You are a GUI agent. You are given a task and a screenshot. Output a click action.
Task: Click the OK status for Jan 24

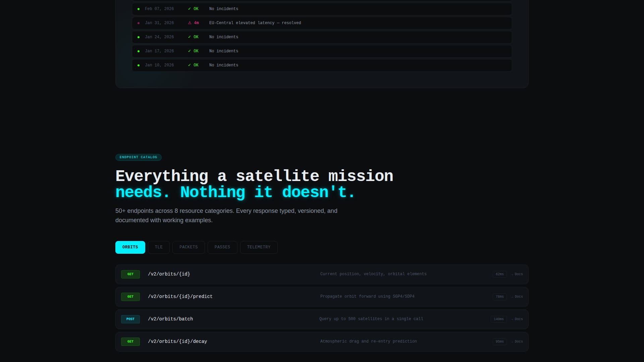[x=193, y=37]
